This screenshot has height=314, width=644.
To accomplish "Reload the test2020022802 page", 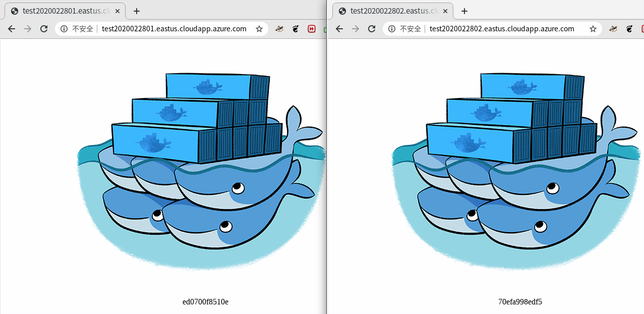I will [372, 29].
